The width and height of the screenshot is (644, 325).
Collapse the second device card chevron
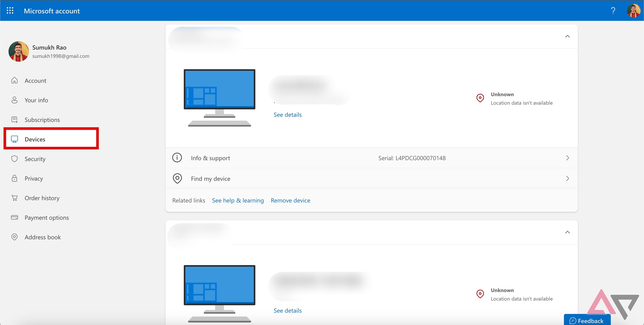coord(567,232)
